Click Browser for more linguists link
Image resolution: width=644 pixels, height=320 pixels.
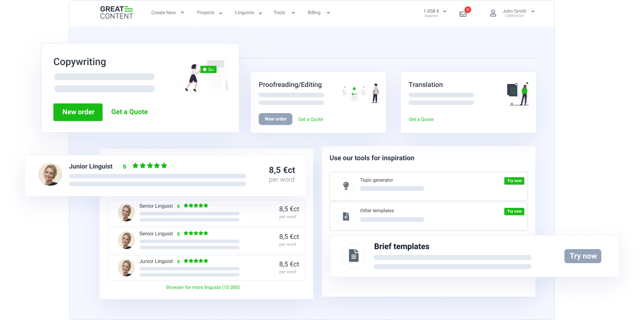[203, 287]
